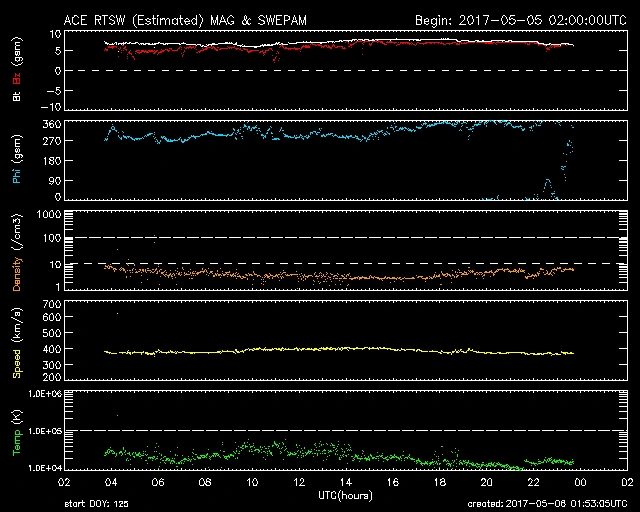Viewport: 640px width, 512px height.
Task: Click the 04 hour tick on the time axis
Action: click(110, 482)
